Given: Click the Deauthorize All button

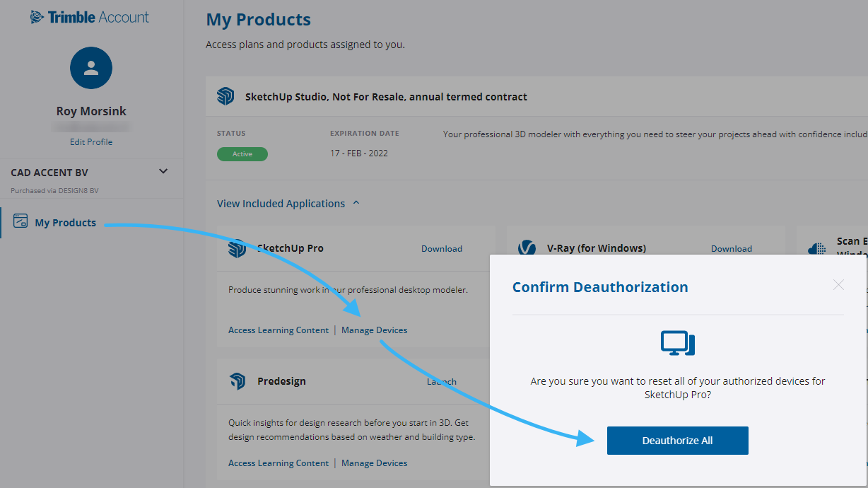Looking at the screenshot, I should click(x=678, y=441).
